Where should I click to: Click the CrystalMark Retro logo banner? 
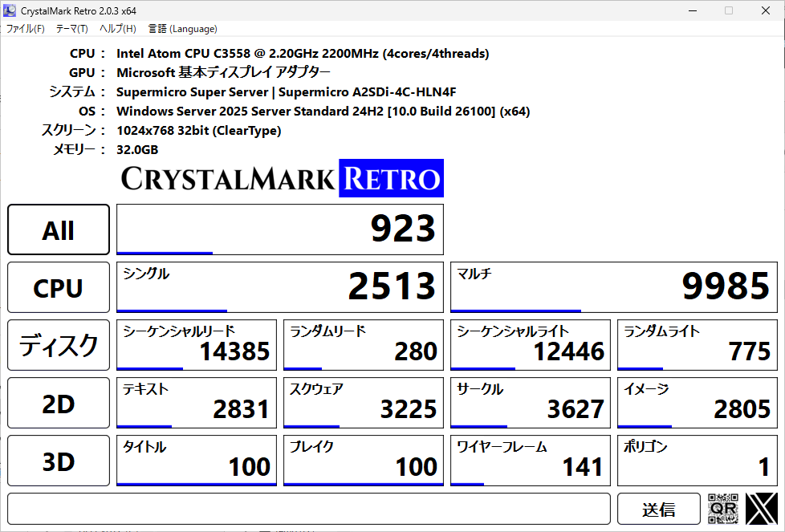tap(282, 178)
